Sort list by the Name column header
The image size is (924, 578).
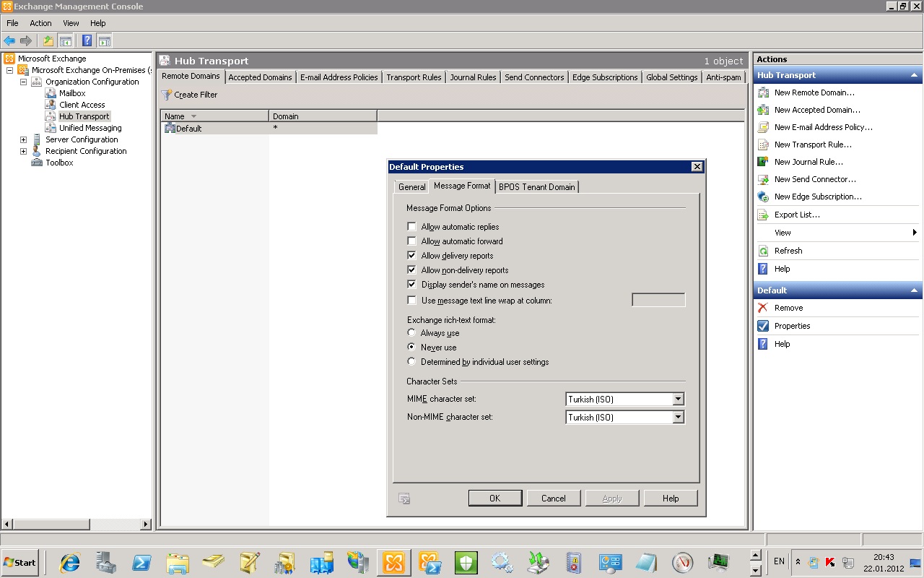click(214, 116)
